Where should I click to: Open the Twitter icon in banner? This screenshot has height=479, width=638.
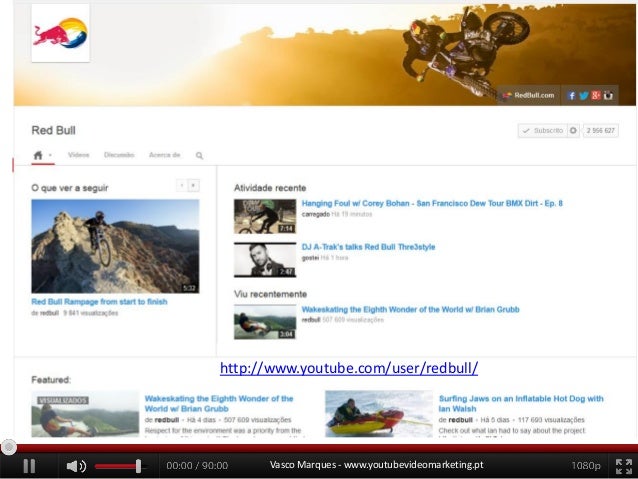pyautogui.click(x=584, y=96)
